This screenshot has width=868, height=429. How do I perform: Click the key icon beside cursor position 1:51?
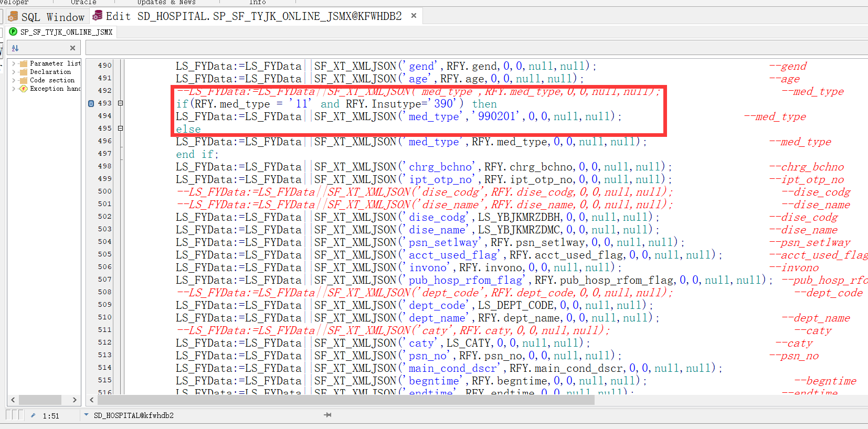pyautogui.click(x=33, y=415)
